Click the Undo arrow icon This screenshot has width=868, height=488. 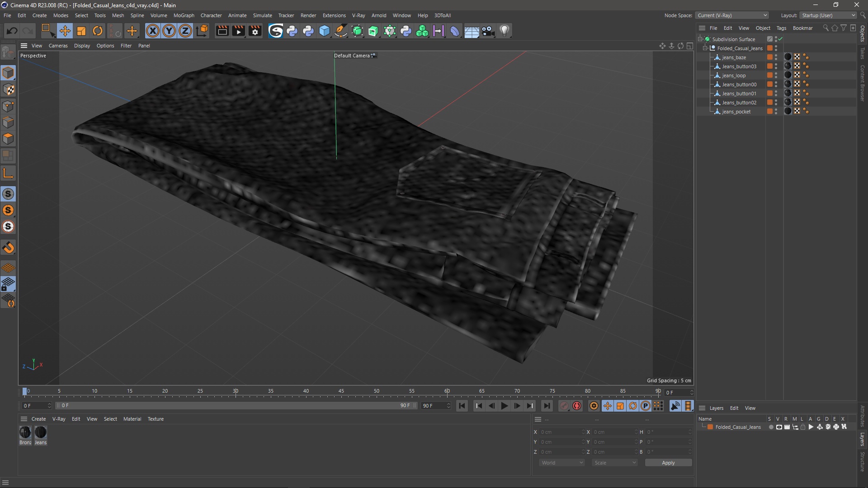click(x=12, y=31)
